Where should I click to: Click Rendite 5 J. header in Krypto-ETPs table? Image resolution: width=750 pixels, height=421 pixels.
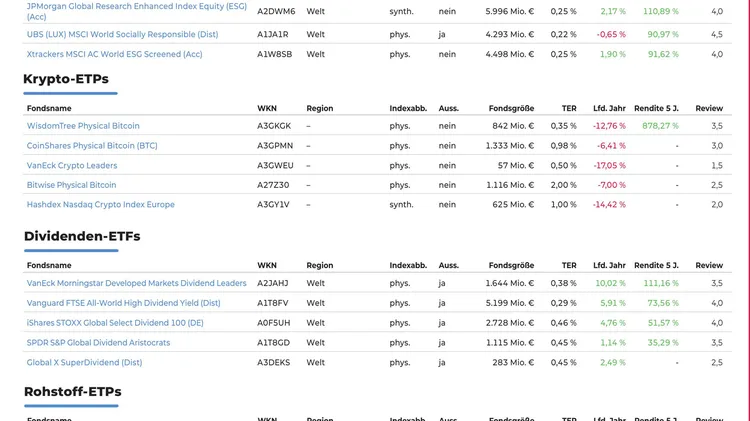pos(656,108)
